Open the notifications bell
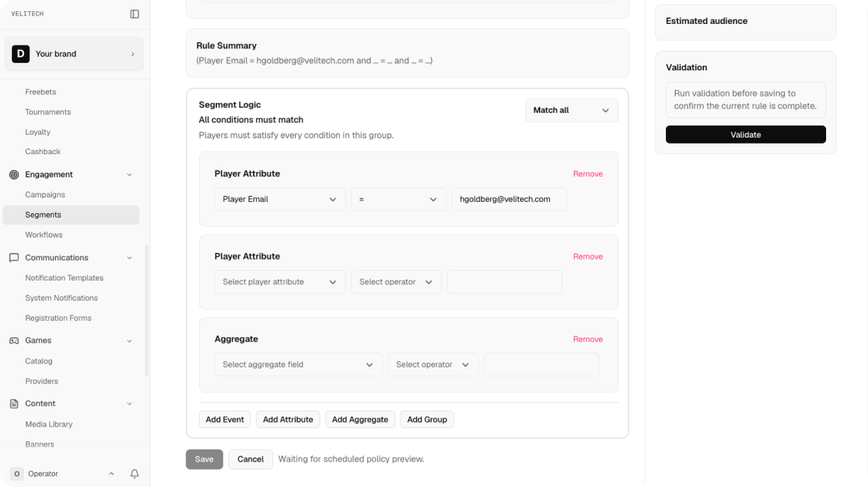 click(135, 474)
